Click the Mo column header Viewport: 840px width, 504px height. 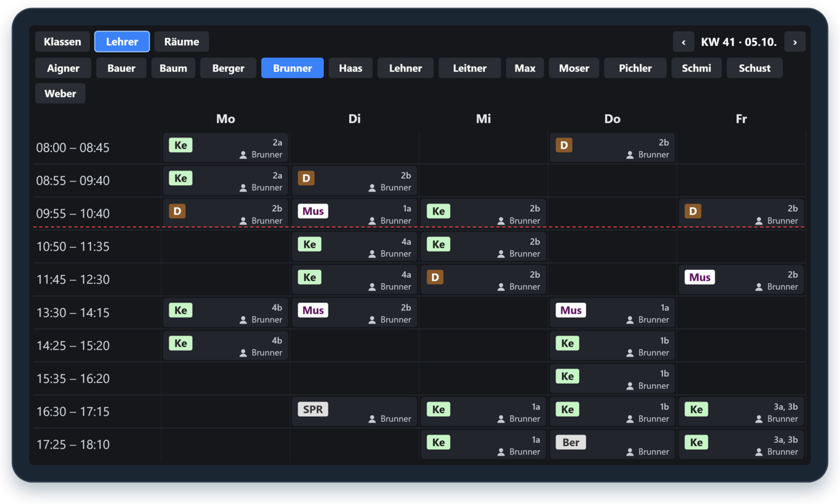226,119
